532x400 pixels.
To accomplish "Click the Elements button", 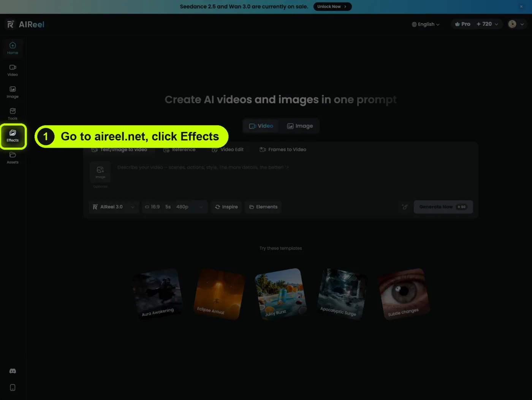I will tap(263, 207).
